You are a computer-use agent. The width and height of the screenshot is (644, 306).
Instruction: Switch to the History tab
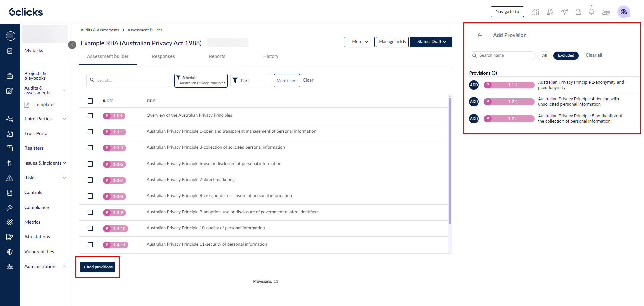(271, 57)
